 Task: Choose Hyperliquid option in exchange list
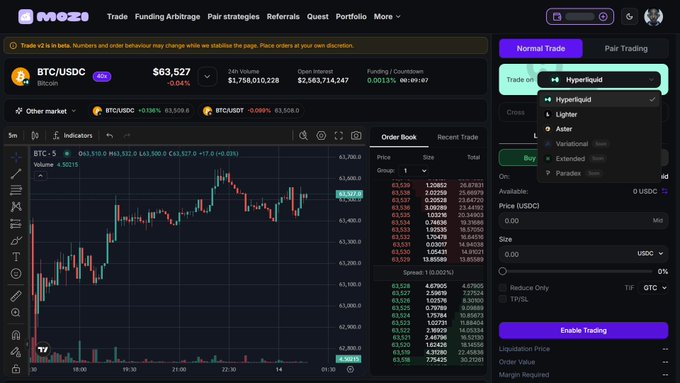(599, 99)
